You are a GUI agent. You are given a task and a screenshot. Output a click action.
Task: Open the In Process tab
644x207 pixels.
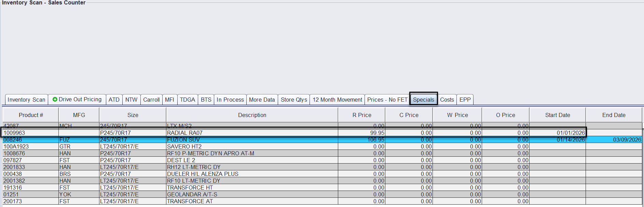[x=230, y=100]
